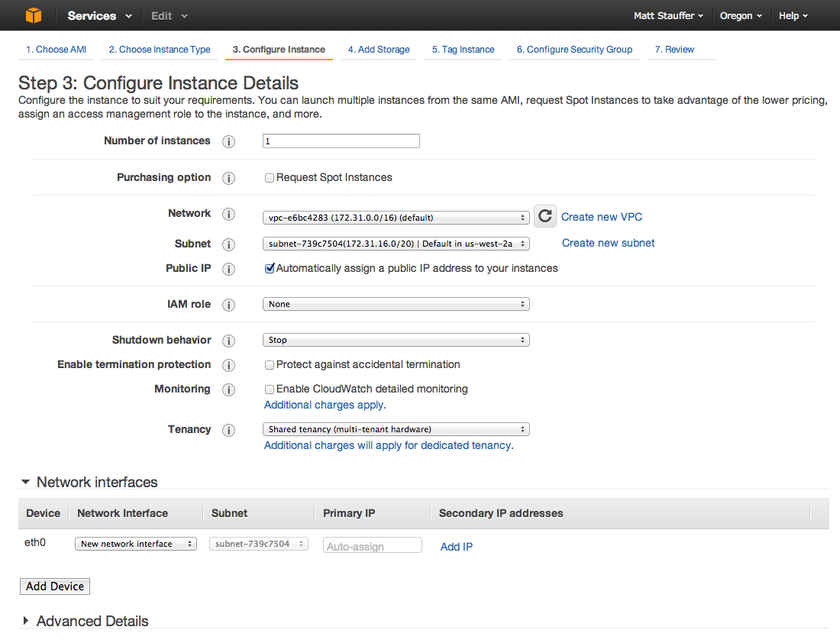Click info icon next to IAM role
Image resolution: width=840 pixels, height=643 pixels.
(x=229, y=305)
